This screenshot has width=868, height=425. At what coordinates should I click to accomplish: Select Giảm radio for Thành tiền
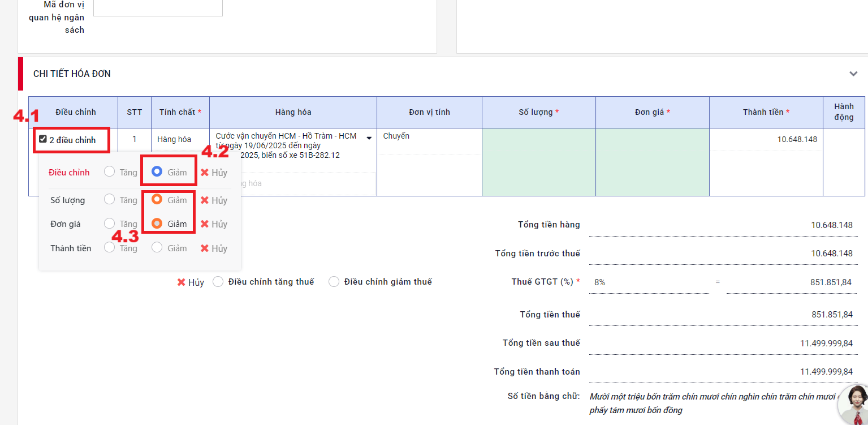[x=157, y=248]
